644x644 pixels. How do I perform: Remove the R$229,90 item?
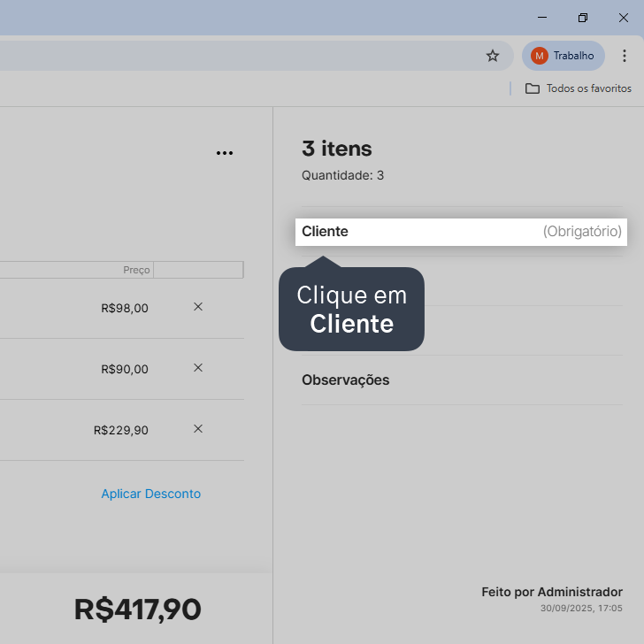[x=198, y=429]
